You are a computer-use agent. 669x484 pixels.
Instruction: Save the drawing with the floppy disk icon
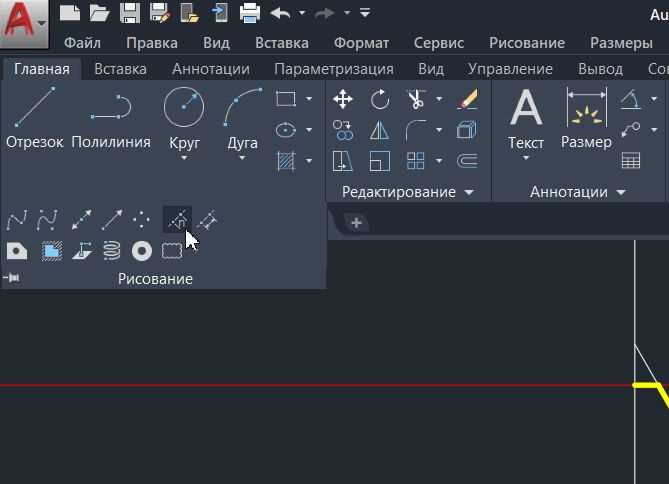pos(130,13)
